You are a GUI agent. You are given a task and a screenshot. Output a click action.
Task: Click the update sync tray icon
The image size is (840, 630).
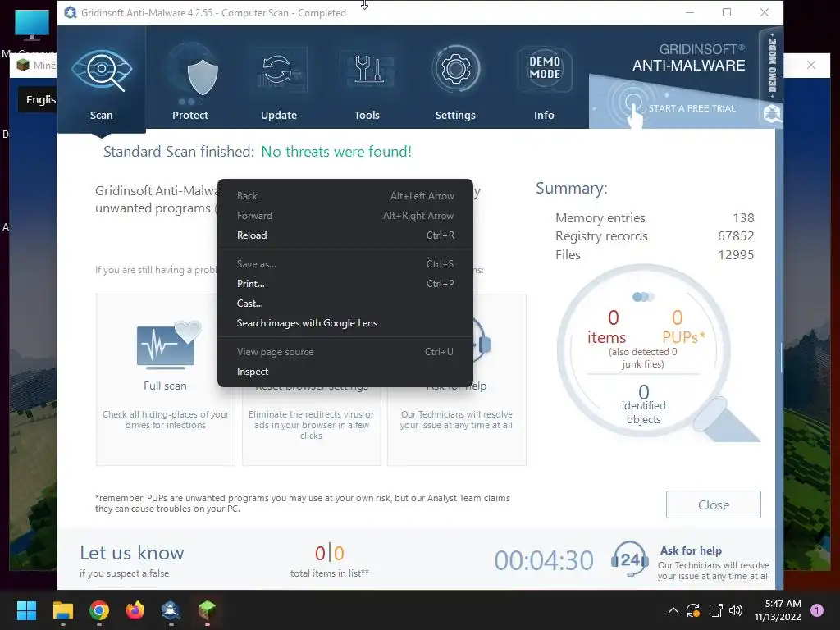693,610
